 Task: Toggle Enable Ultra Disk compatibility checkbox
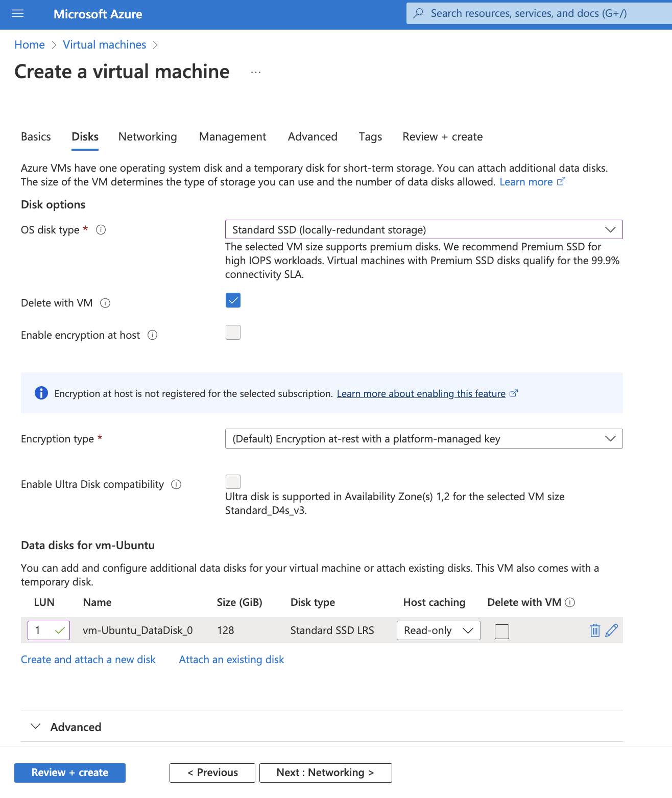point(233,482)
